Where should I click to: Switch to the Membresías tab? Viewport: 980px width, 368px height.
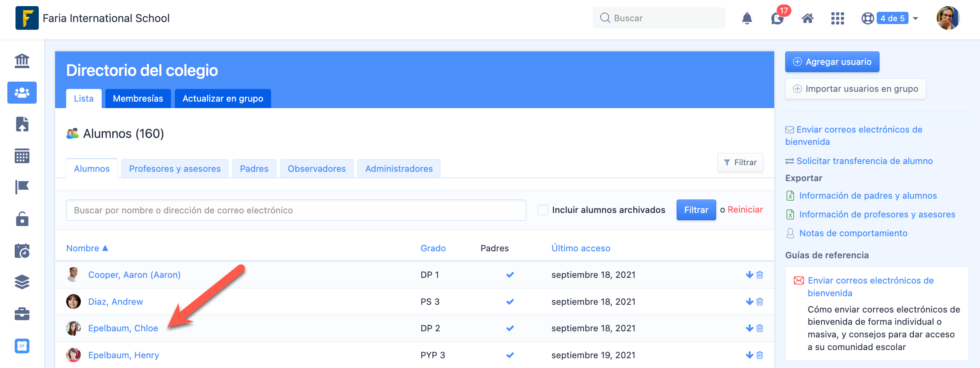pyautogui.click(x=138, y=99)
